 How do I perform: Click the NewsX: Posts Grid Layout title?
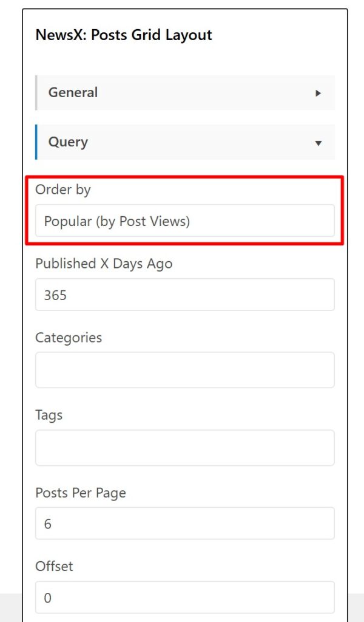(x=124, y=35)
